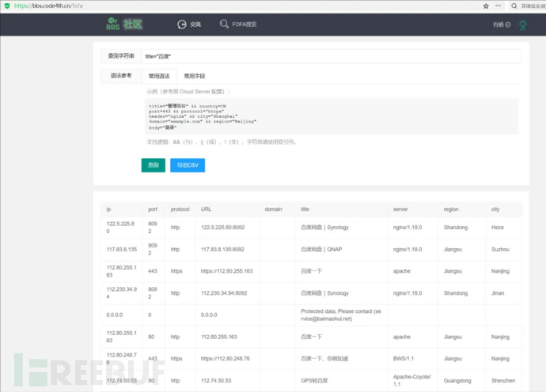This screenshot has width=546, height=392.
Task: Switch to the 常用字段 tab
Action: point(195,76)
